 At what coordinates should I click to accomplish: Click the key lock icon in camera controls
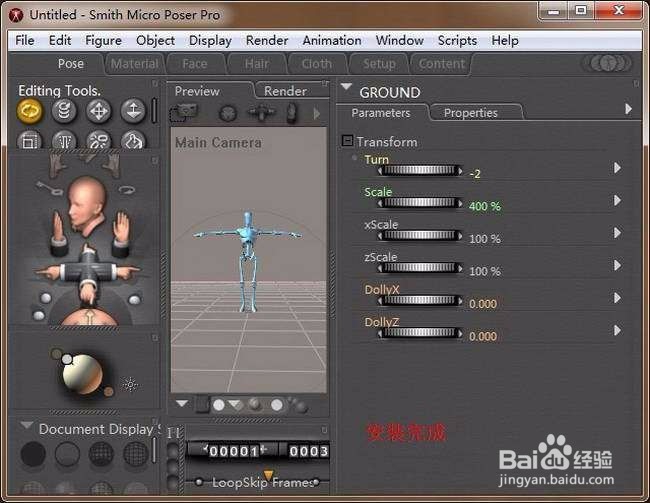[x=49, y=188]
